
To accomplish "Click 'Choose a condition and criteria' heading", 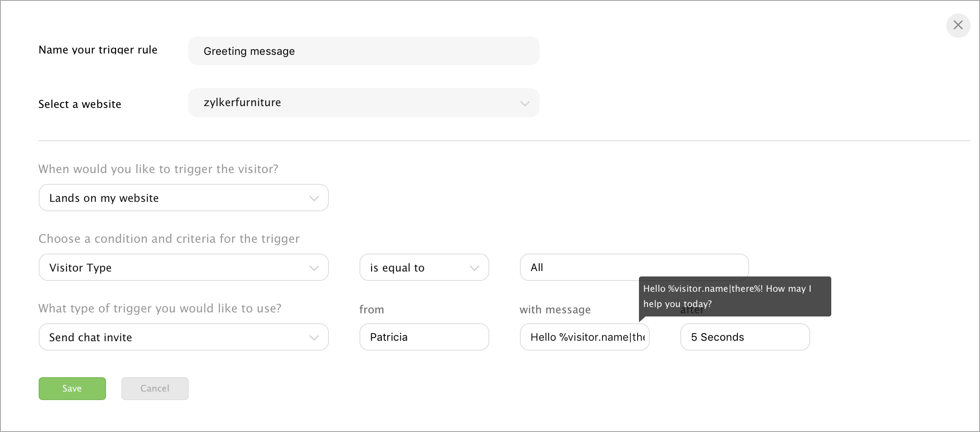I will coord(169,239).
